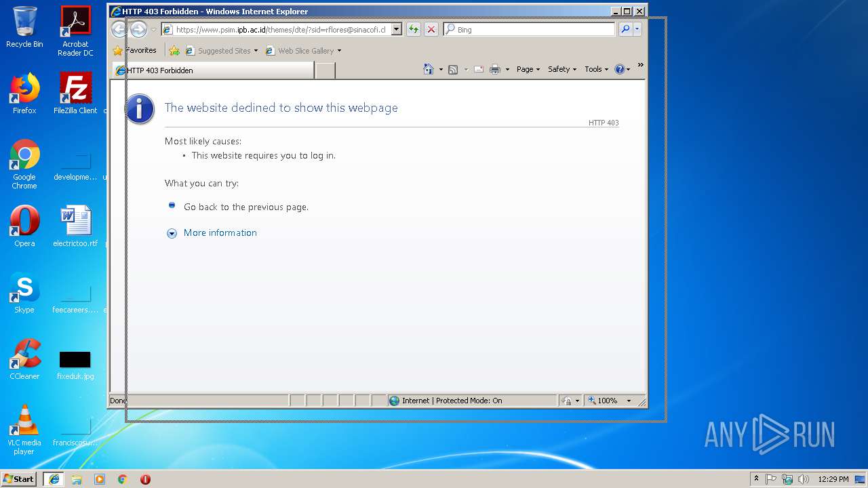The width and height of the screenshot is (868, 488).
Task: Open Recycle Bin desktop icon
Action: pyautogui.click(x=24, y=27)
